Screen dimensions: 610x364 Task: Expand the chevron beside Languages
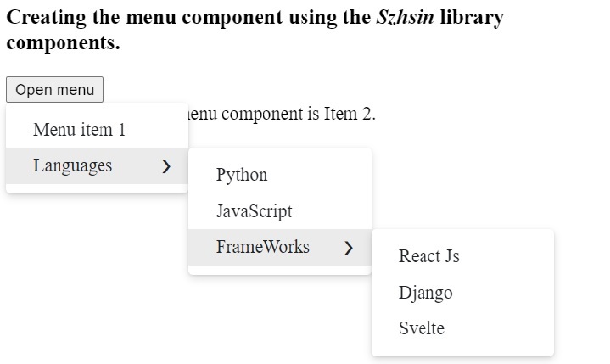click(x=166, y=166)
